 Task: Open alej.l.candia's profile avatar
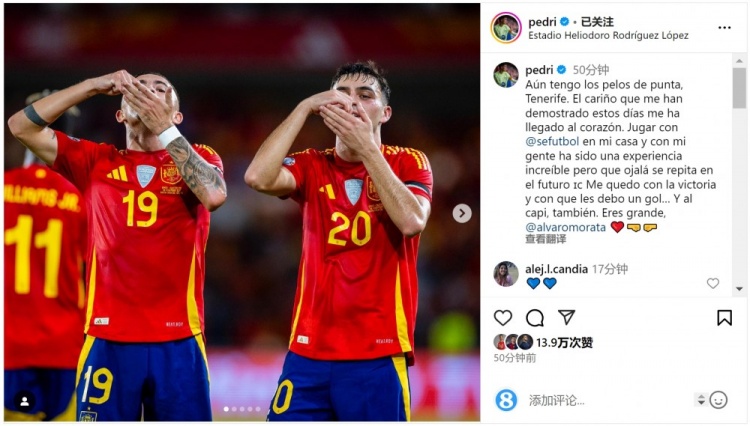click(x=506, y=274)
